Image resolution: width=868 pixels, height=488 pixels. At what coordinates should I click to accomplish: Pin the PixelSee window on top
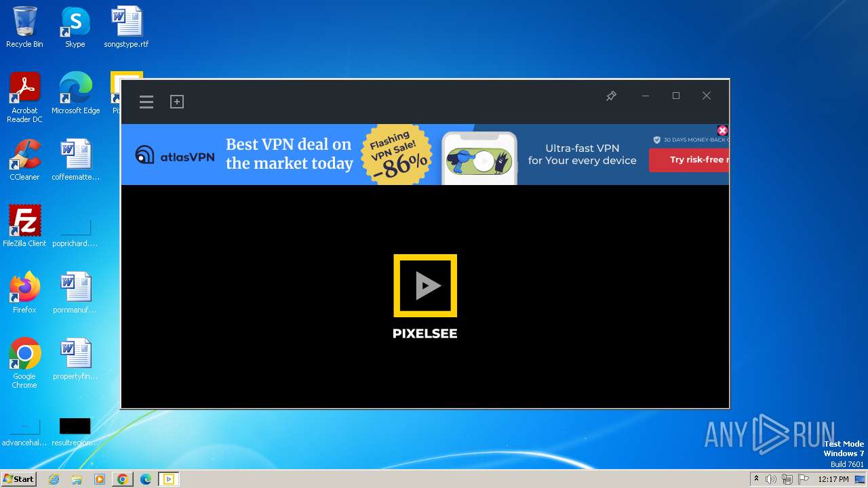pyautogui.click(x=611, y=96)
